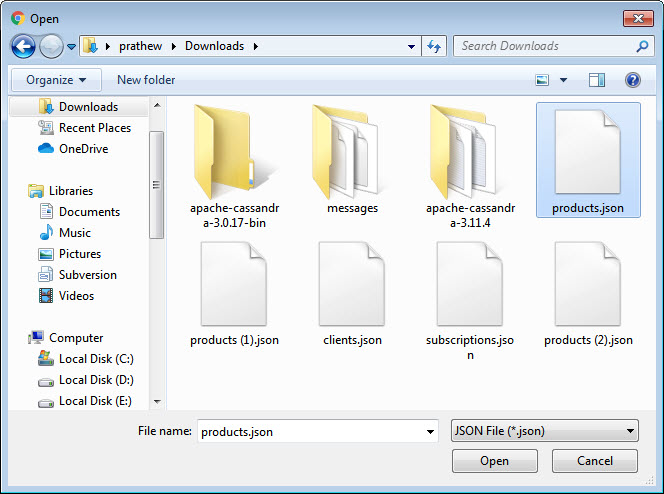Select the products.json file icon
664x494 pixels.
587,152
